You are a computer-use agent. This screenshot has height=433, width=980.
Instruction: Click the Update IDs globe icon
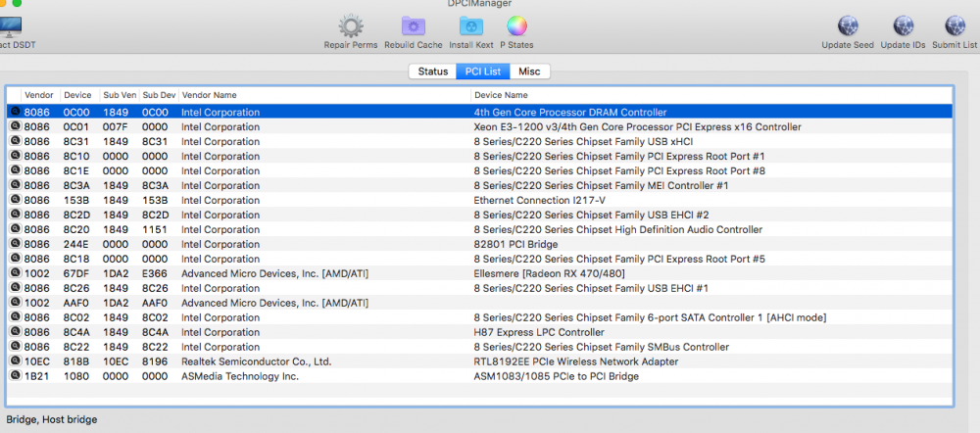(x=904, y=26)
